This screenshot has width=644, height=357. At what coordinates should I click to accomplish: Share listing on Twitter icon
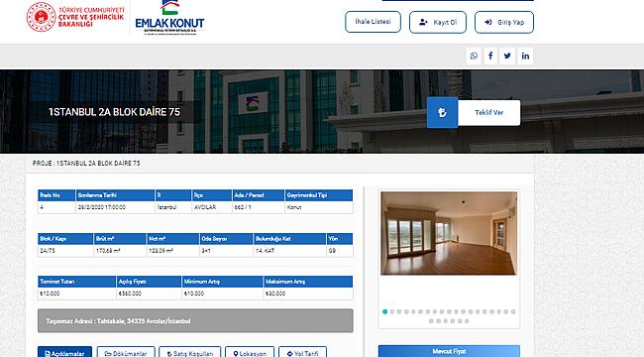507,56
